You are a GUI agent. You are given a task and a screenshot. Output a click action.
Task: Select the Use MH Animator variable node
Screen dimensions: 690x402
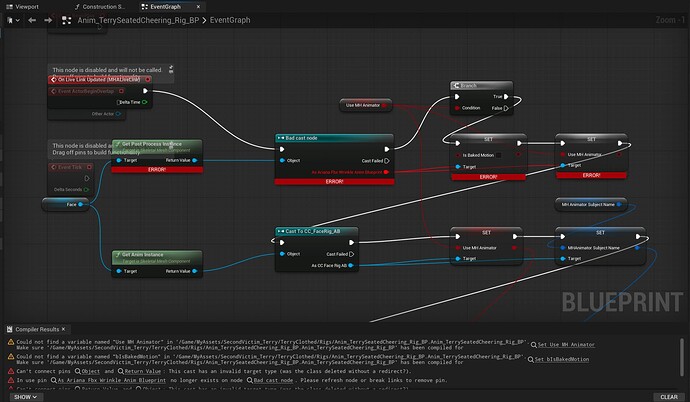pyautogui.click(x=365, y=105)
